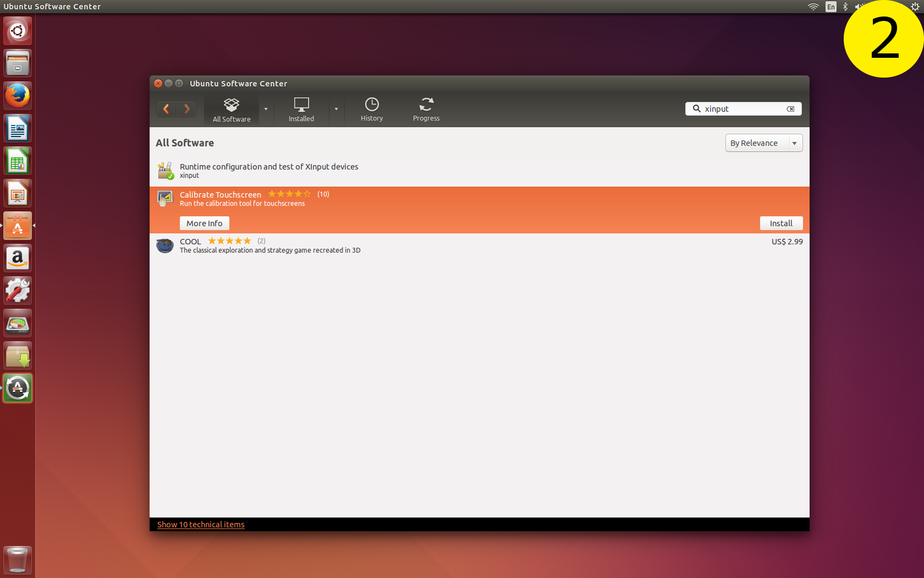924x578 pixels.
Task: Minimize the Software Center window
Action: (x=169, y=84)
